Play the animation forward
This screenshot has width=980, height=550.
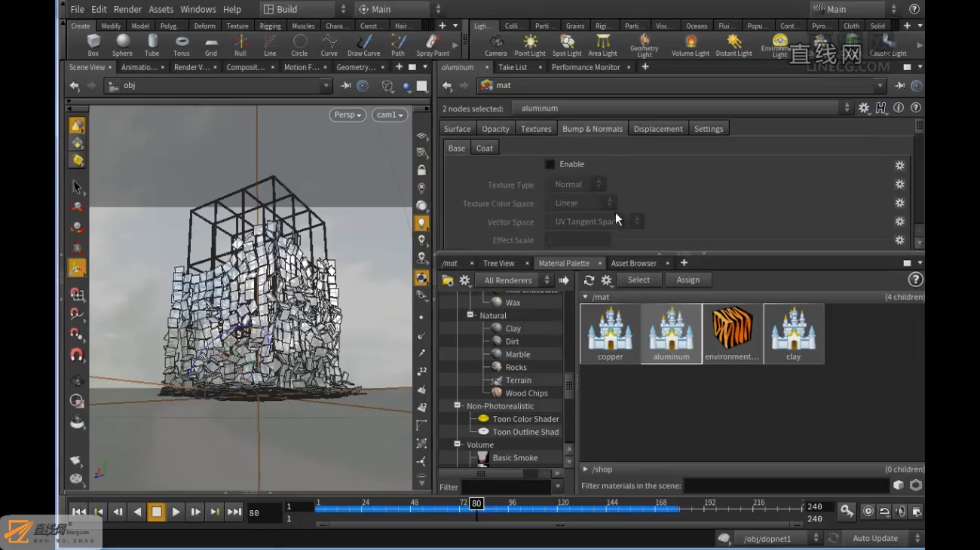pyautogui.click(x=176, y=512)
